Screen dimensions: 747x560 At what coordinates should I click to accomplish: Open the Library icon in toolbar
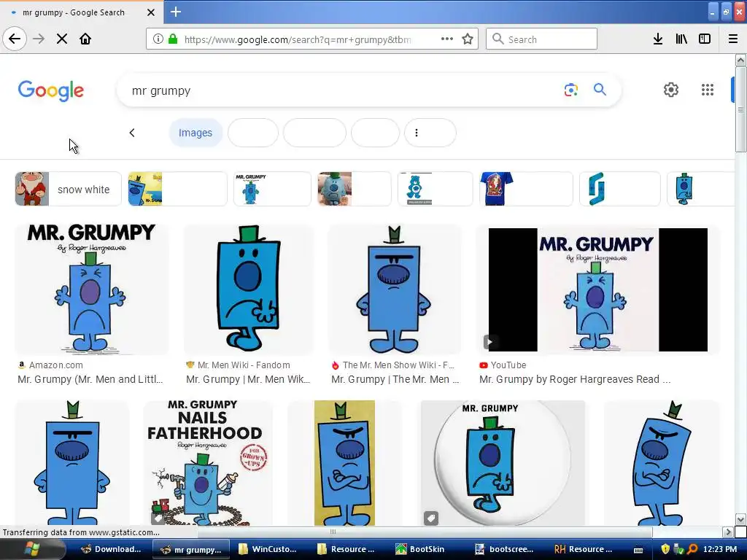(681, 39)
